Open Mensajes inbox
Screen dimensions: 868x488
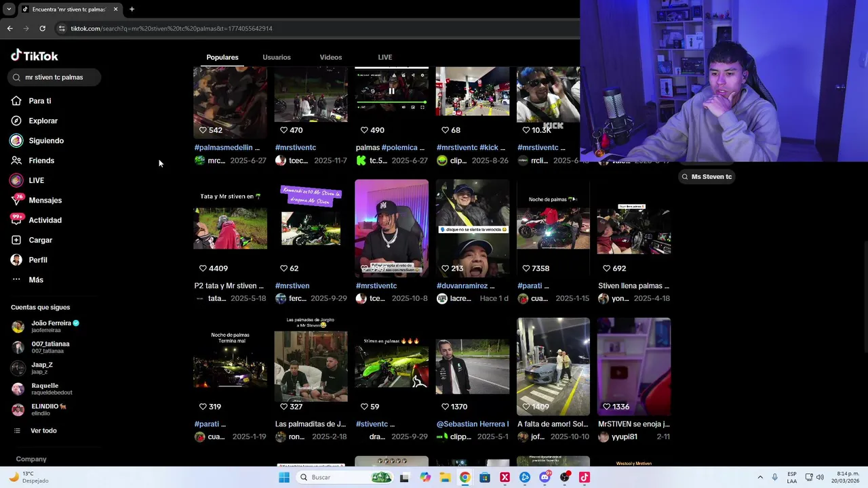click(37, 200)
